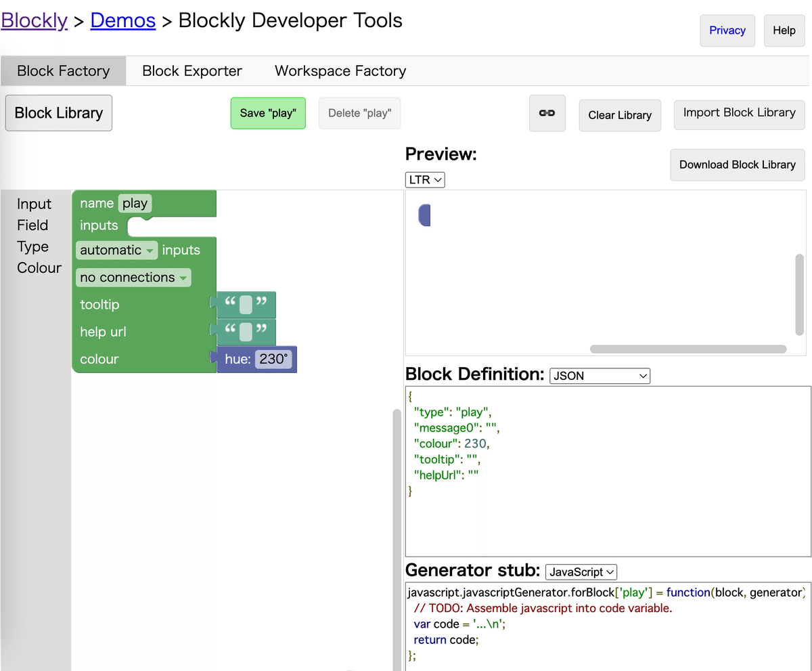Edit the block name field "play"
Screen dimensions: 812x671
[135, 203]
